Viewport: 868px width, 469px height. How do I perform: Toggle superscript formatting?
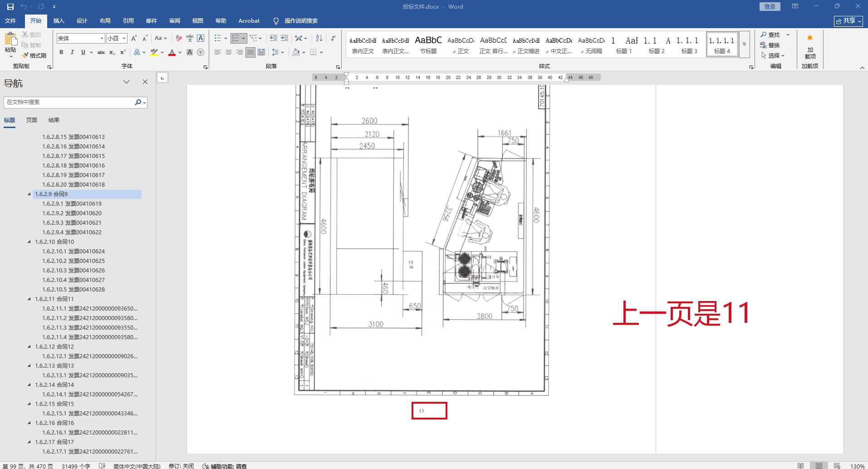coord(123,52)
